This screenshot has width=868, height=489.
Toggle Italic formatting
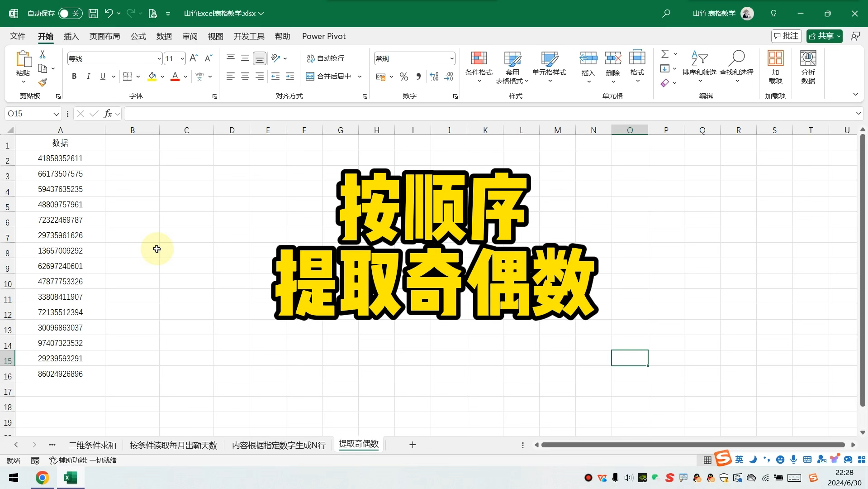pos(89,77)
